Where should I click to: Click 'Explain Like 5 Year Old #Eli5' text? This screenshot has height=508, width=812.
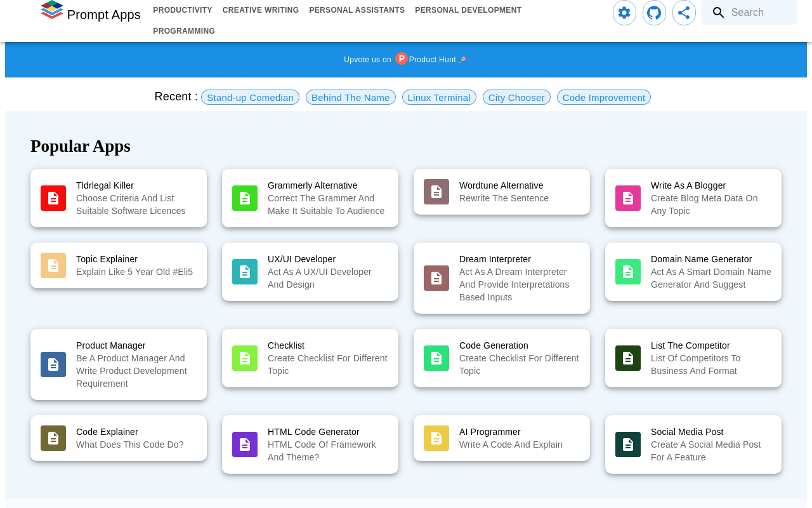point(134,272)
